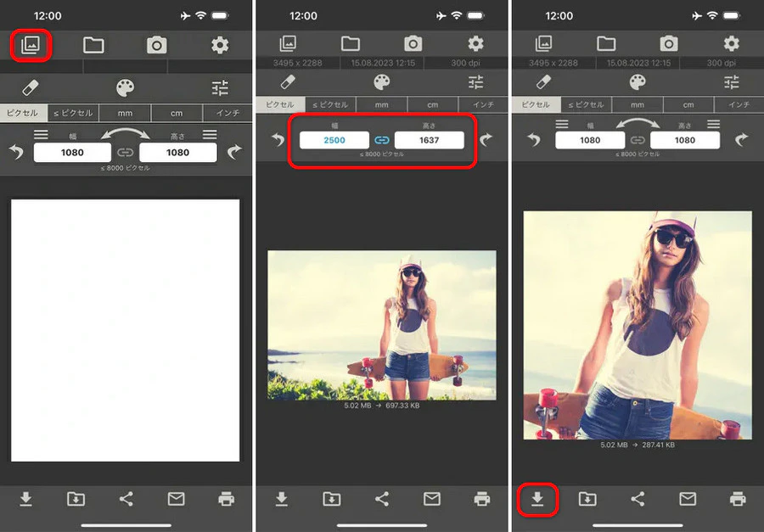Open photo library icon circled in red
764x532 pixels.
coord(31,45)
